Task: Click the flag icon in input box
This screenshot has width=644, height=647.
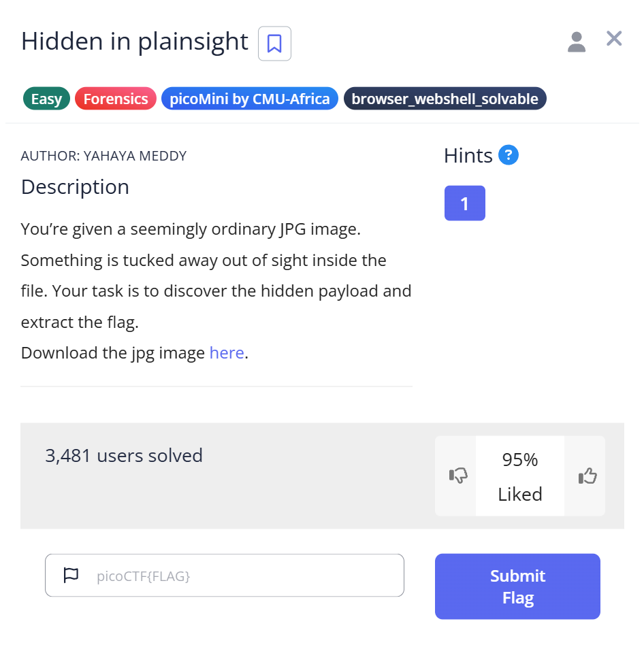Action: click(x=71, y=576)
